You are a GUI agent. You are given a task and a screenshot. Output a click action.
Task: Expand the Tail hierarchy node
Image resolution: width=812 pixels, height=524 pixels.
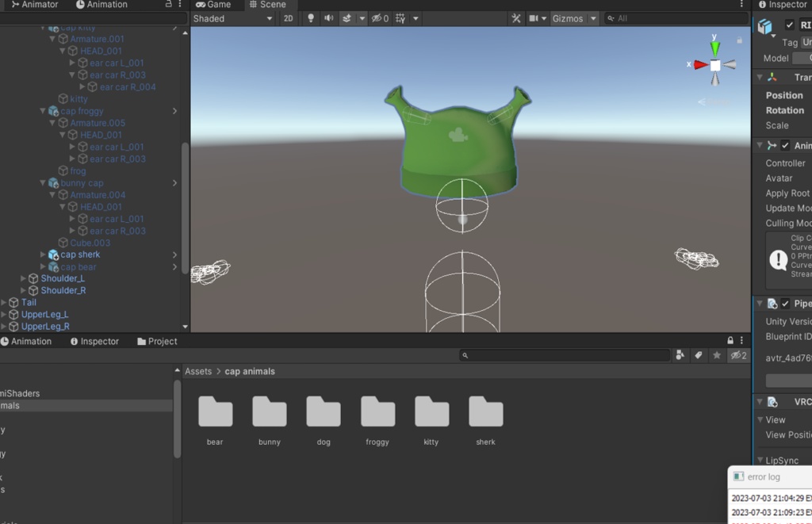point(3,302)
